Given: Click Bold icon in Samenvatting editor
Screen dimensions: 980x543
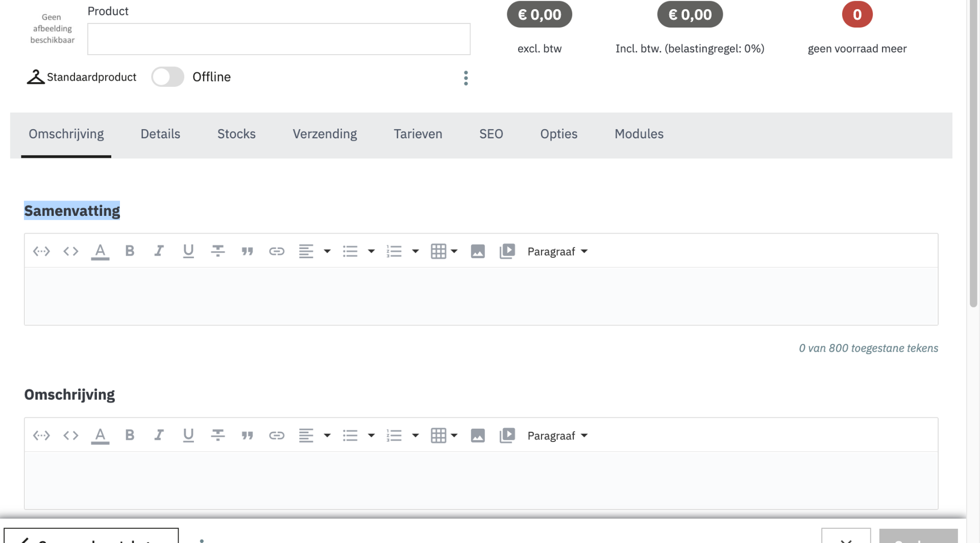Looking at the screenshot, I should click(130, 251).
